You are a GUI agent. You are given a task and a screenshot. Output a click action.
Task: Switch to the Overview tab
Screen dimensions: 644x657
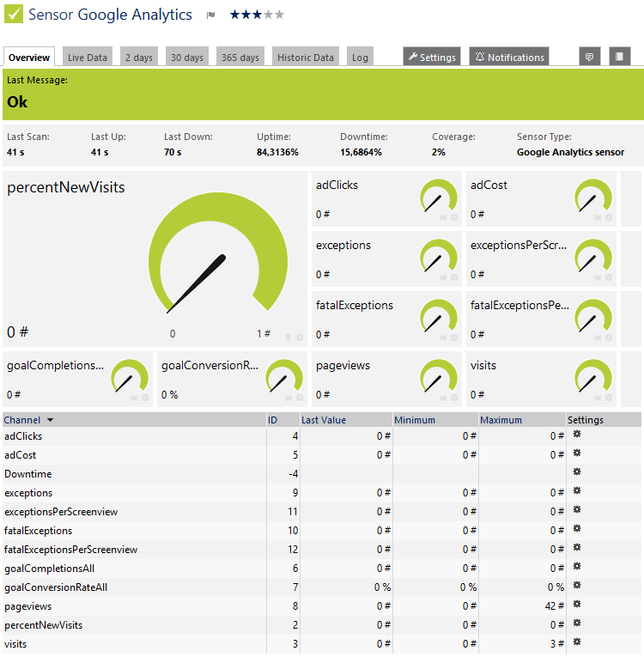tap(29, 57)
